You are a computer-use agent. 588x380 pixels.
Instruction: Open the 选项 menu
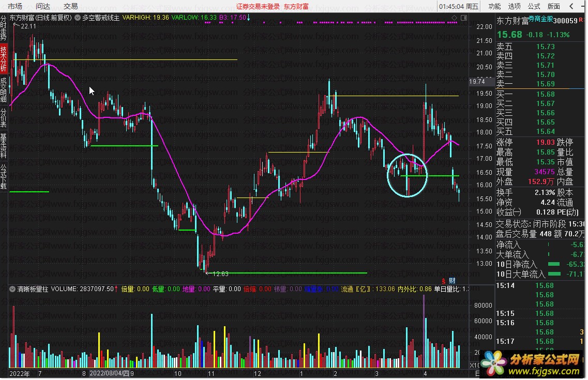[514, 6]
